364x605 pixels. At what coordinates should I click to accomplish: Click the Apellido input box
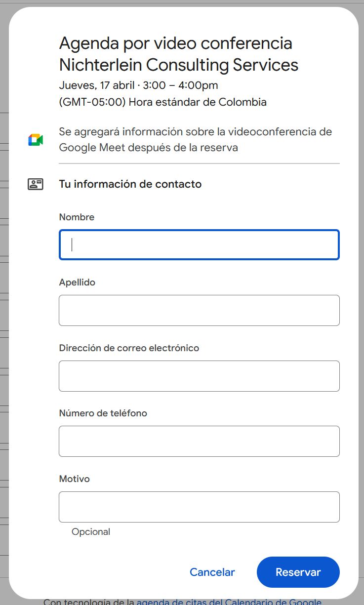(199, 310)
